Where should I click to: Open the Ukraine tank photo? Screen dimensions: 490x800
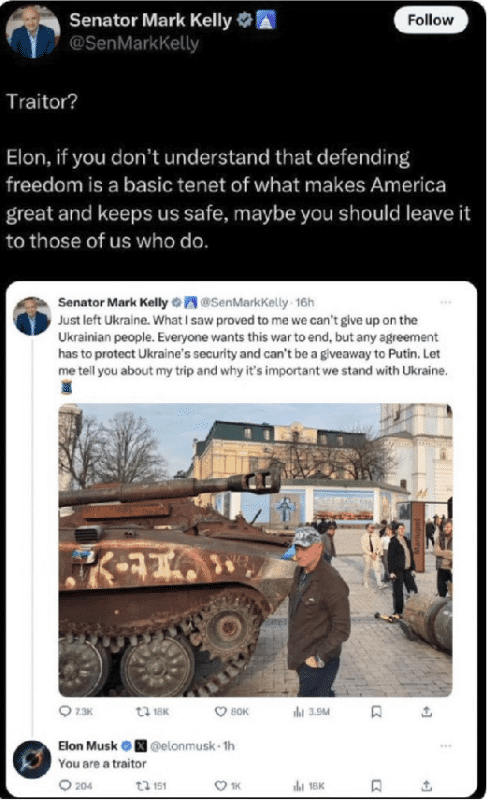click(255, 550)
